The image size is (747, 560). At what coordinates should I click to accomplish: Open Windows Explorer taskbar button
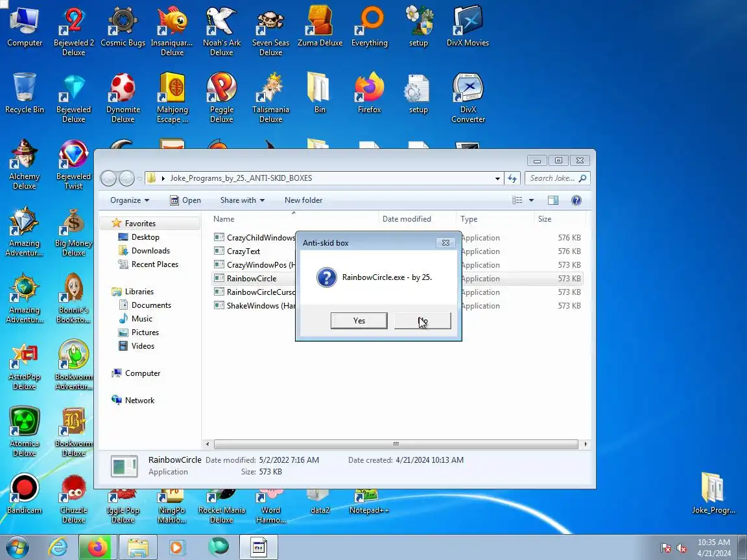[137, 547]
